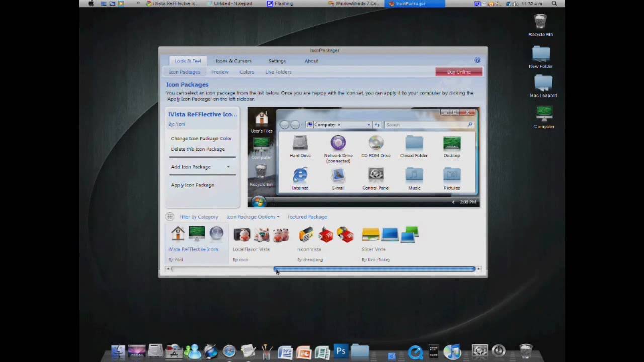Click the Buy Online button
The width and height of the screenshot is (644, 362).
coord(459,72)
